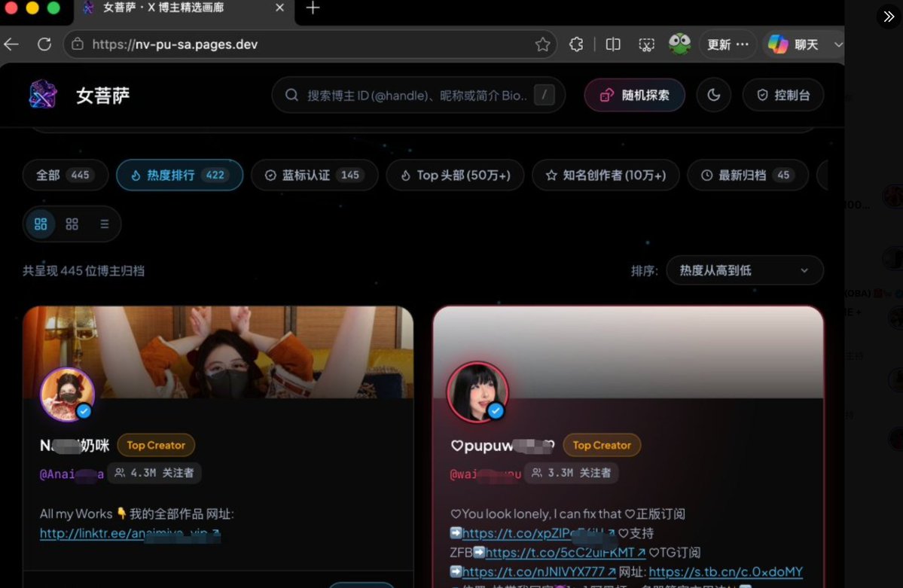This screenshot has width=903, height=588.
Task: Reload the page with refresh icon
Action: tap(44, 44)
